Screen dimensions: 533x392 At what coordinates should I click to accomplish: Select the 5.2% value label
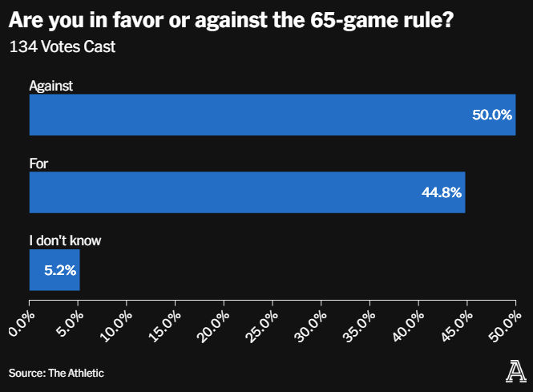tap(60, 270)
